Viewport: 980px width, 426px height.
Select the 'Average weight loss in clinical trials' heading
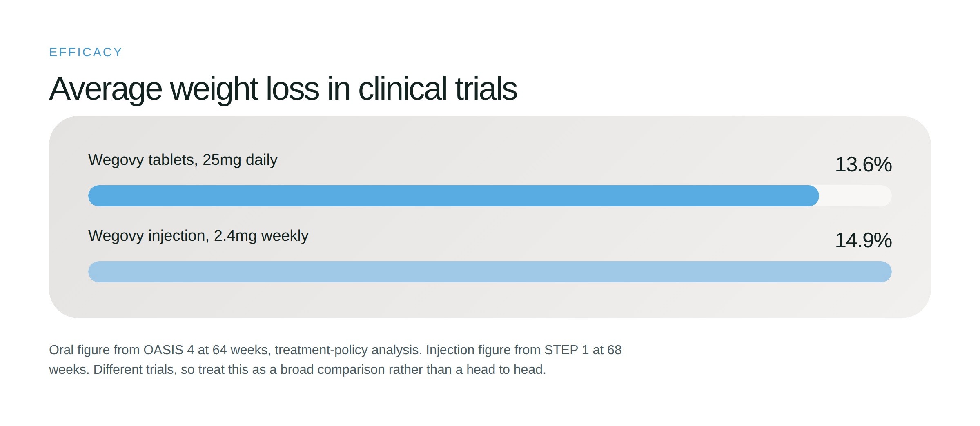tap(283, 89)
